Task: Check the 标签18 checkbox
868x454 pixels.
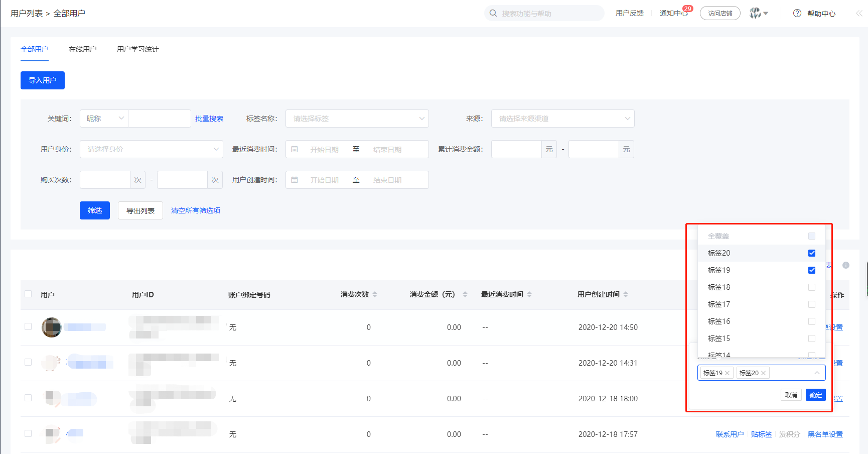Action: coord(812,287)
